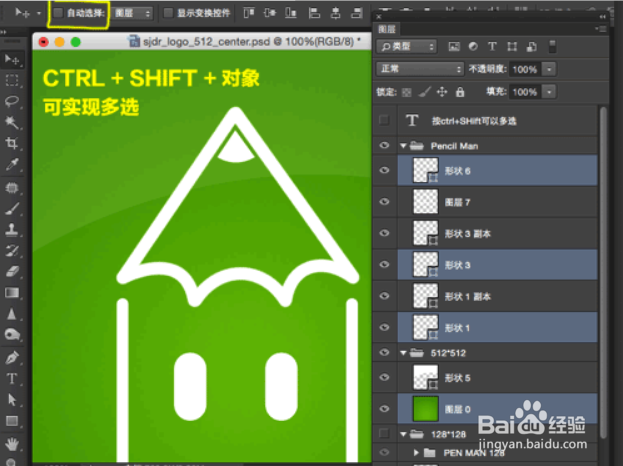Viewport: 623px width, 466px height.
Task: Hide the 图层 7 layer
Action: point(384,201)
